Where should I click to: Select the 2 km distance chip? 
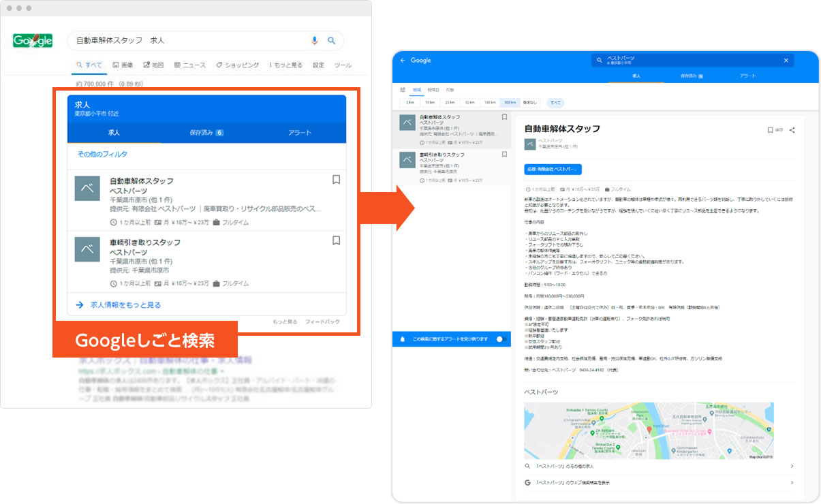click(409, 103)
